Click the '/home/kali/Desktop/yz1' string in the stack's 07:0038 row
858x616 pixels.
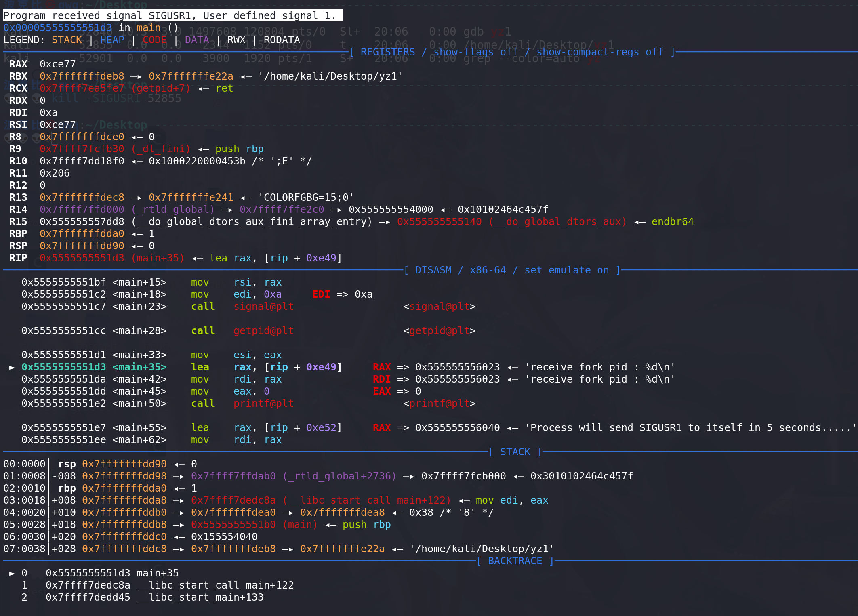coord(482,549)
